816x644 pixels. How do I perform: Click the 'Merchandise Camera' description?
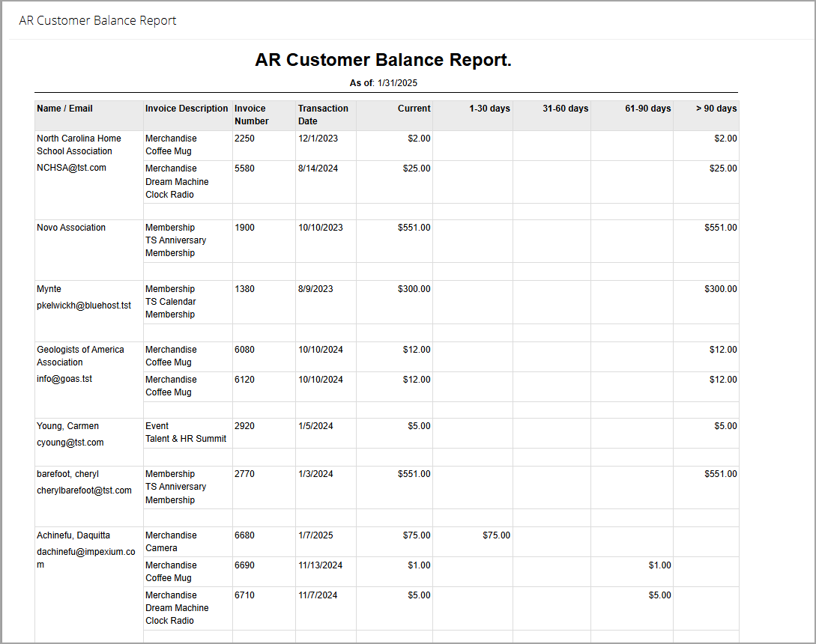tap(171, 541)
